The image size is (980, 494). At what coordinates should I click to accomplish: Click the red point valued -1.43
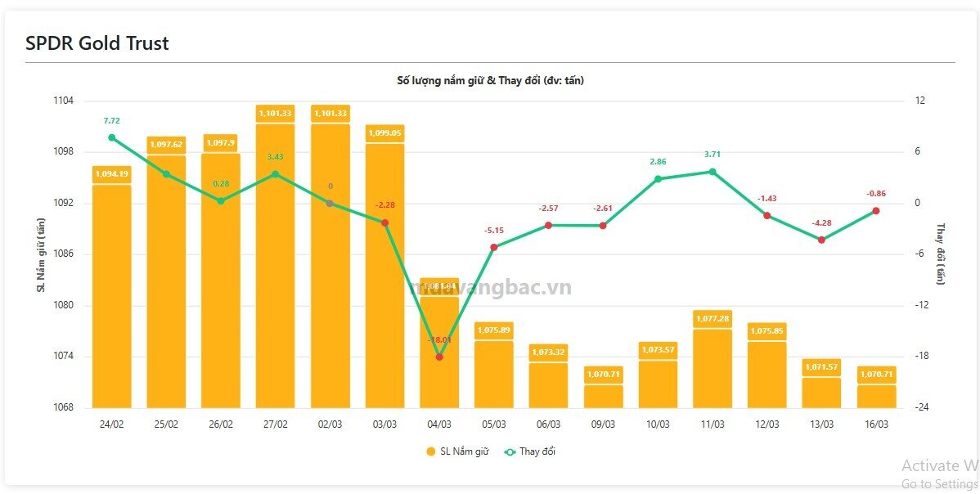point(766,215)
